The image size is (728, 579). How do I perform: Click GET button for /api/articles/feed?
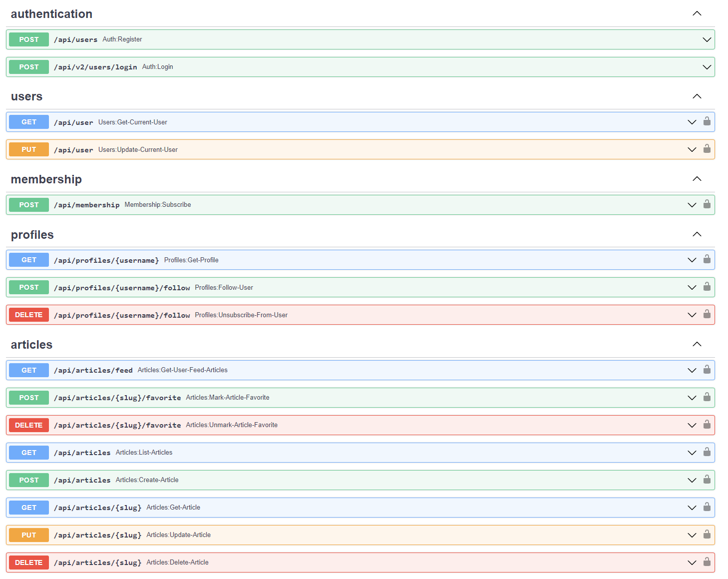[29, 370]
